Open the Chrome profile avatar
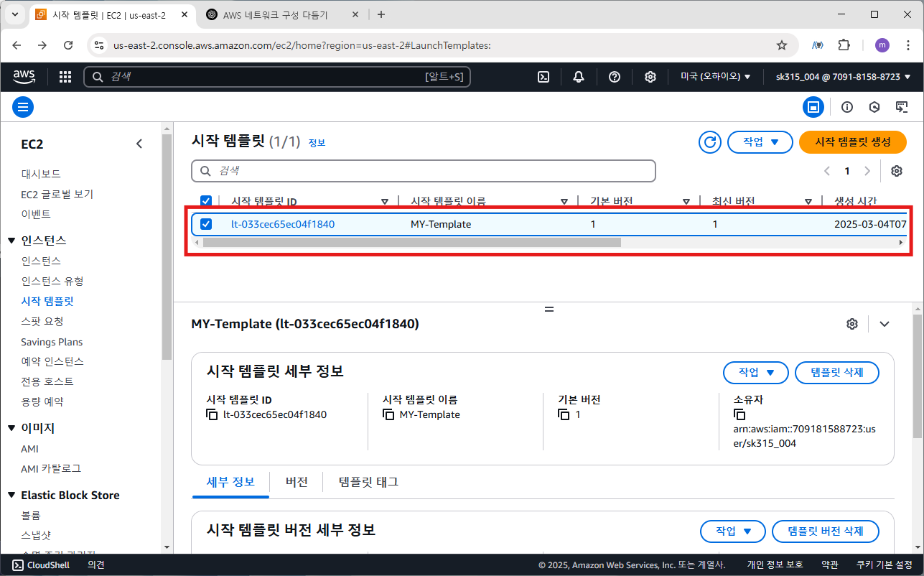Viewport: 924px width, 576px height. [x=882, y=45]
